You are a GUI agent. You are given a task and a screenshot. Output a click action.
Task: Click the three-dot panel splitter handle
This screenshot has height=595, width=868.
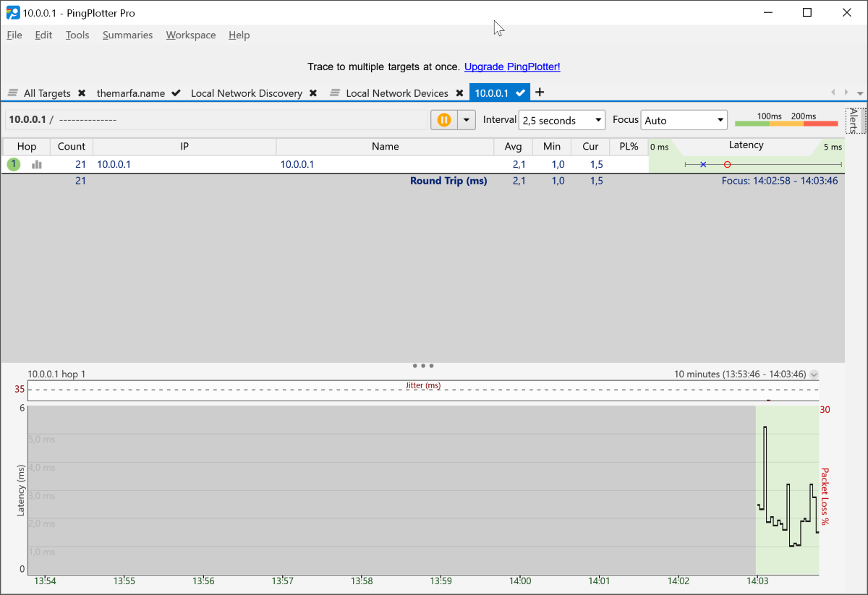422,366
